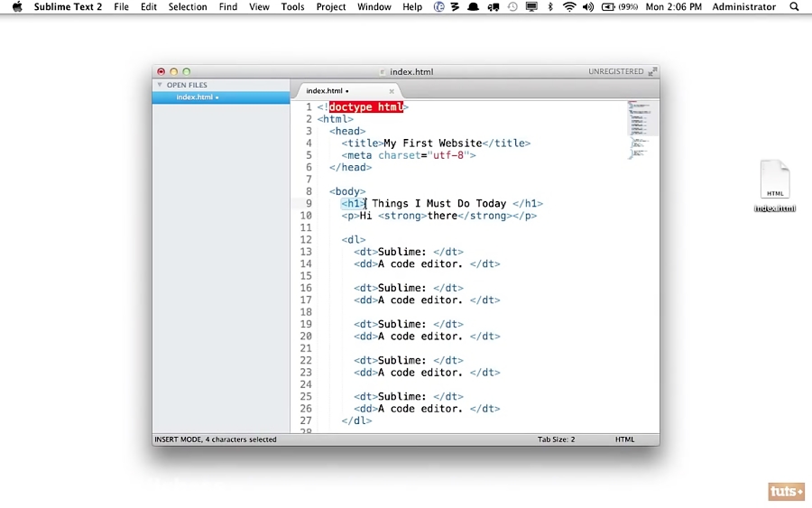The width and height of the screenshot is (812, 508).
Task: Click the battery status icon
Action: click(x=608, y=6)
